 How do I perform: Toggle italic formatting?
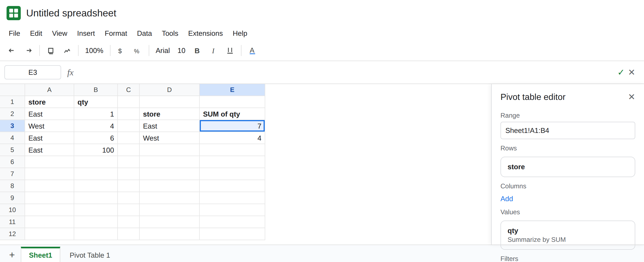pos(213,51)
